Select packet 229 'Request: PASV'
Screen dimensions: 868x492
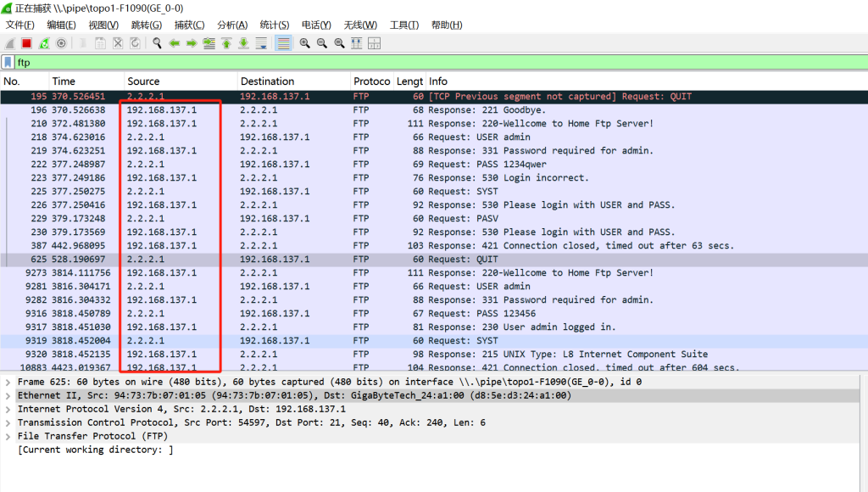coord(434,219)
